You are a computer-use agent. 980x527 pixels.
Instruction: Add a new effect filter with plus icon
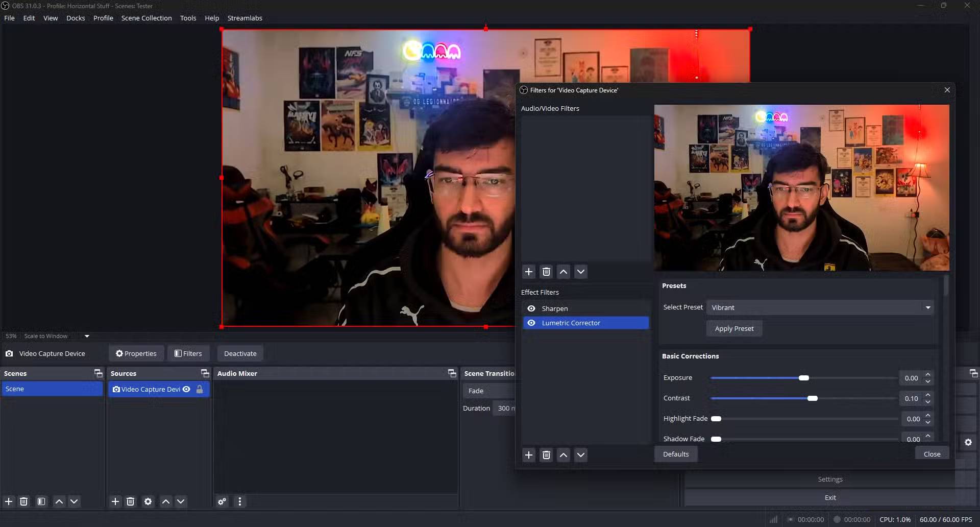[529, 455]
